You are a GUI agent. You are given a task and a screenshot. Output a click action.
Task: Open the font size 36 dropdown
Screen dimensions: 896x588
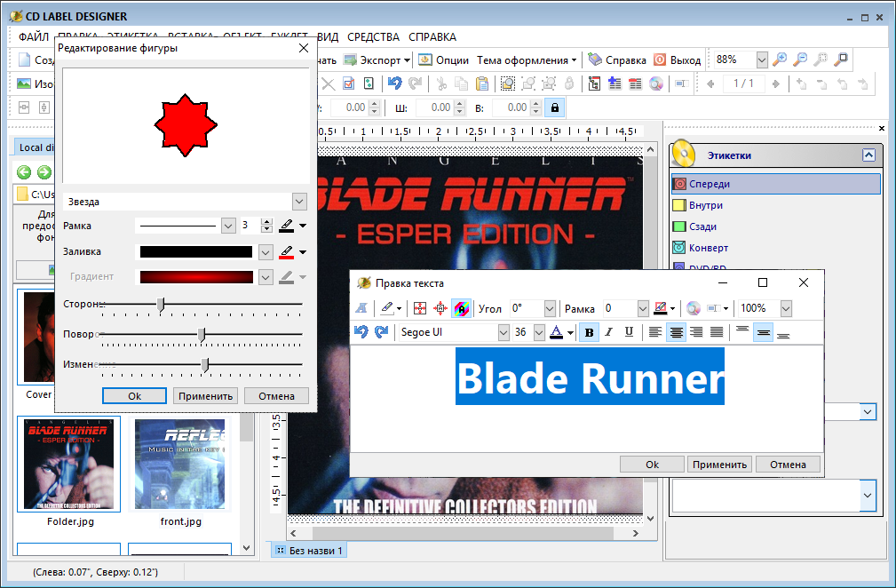click(539, 332)
